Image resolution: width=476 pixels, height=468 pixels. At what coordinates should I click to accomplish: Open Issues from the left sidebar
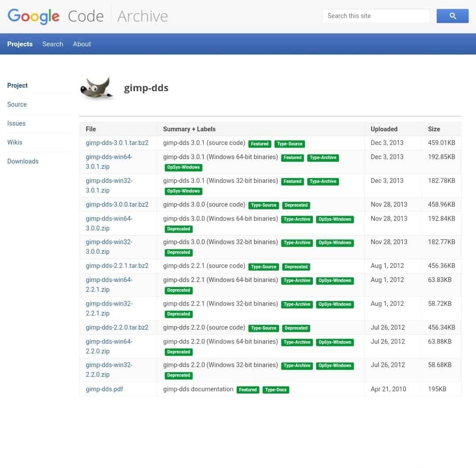click(x=16, y=123)
